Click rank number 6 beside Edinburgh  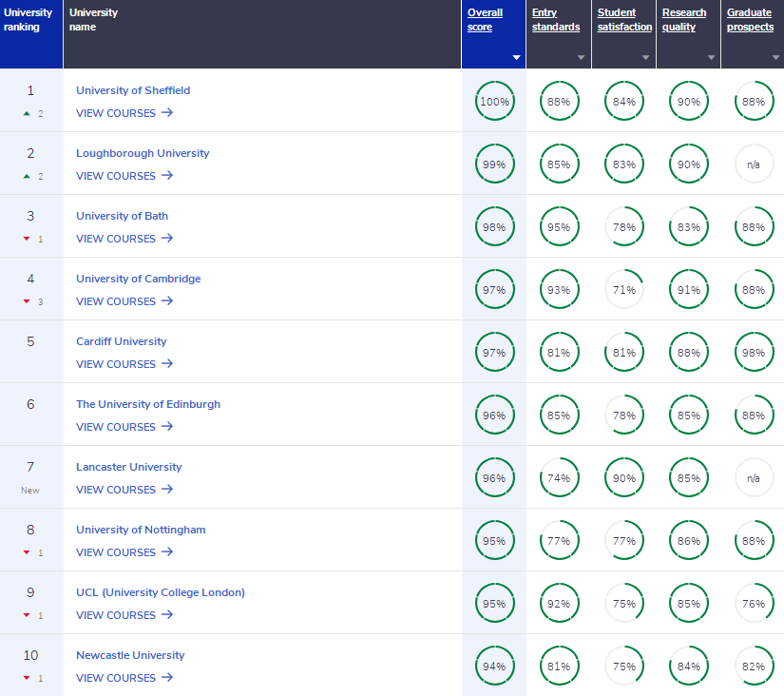30,404
